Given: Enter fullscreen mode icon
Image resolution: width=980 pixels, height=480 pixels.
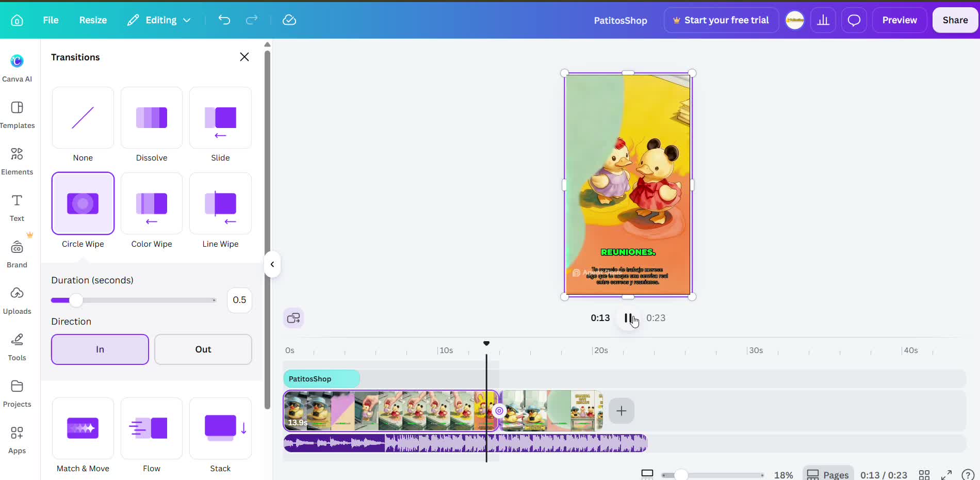Looking at the screenshot, I should point(946,475).
